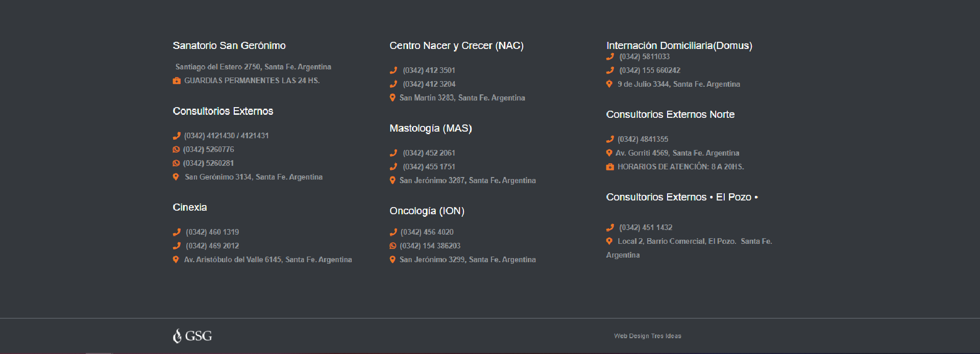
Task: Click location pin beside San Martín 3283
Action: [x=393, y=98]
